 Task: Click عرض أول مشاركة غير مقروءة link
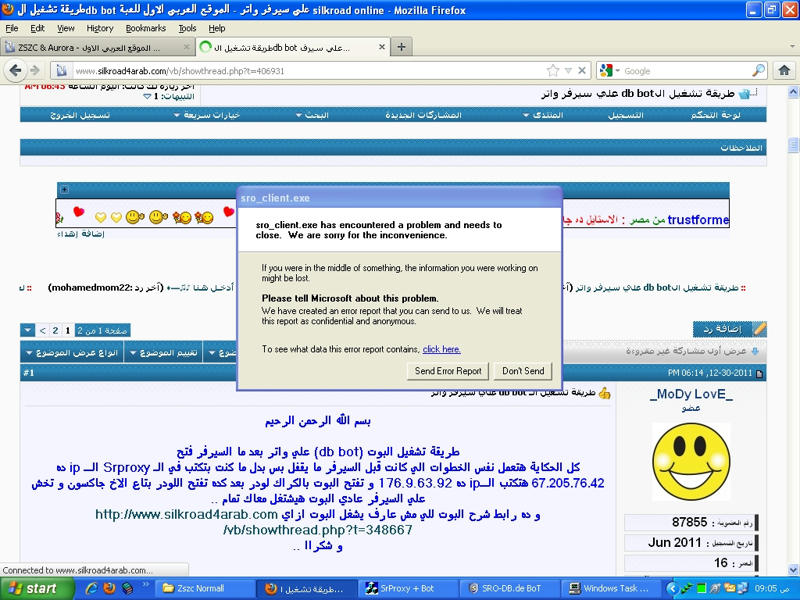tap(691, 351)
